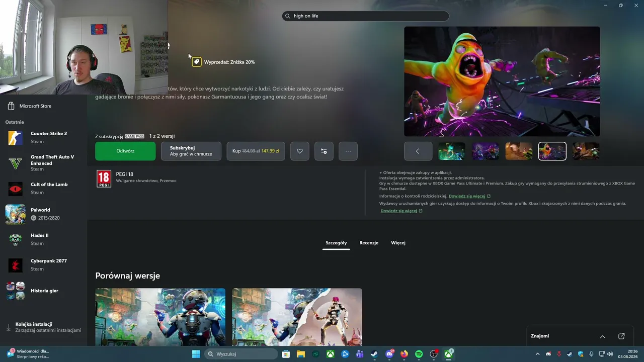Go to the previous screenshot with the back arrow
Viewport: 644px width, 362px height.
pyautogui.click(x=418, y=151)
